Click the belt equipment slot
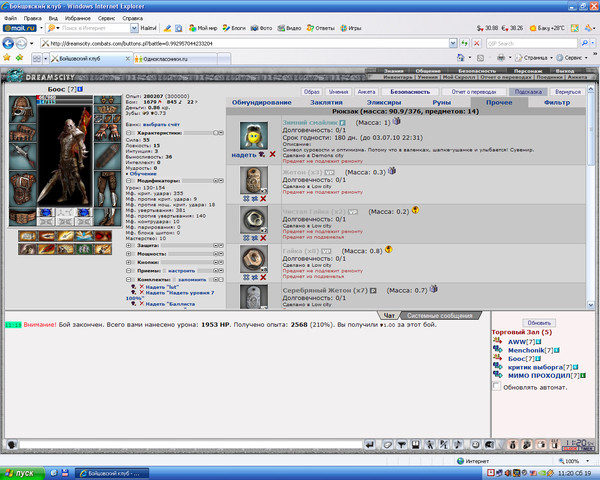Image resolution: width=600 pixels, height=480 pixels. tap(23, 217)
